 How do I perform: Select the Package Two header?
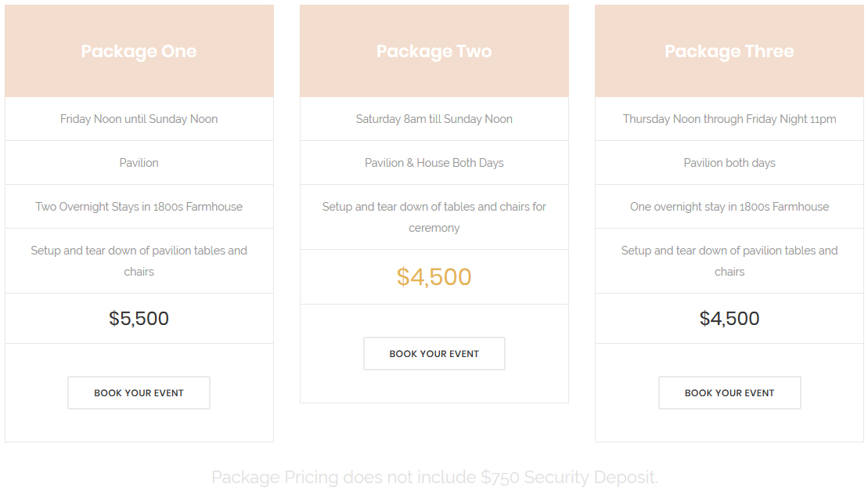pyautogui.click(x=434, y=51)
